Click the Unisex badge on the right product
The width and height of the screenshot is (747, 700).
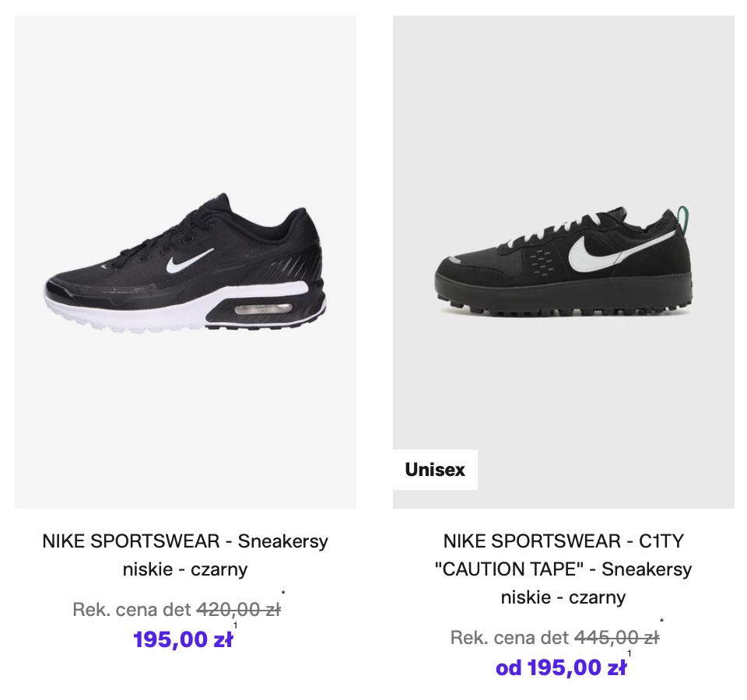[435, 470]
